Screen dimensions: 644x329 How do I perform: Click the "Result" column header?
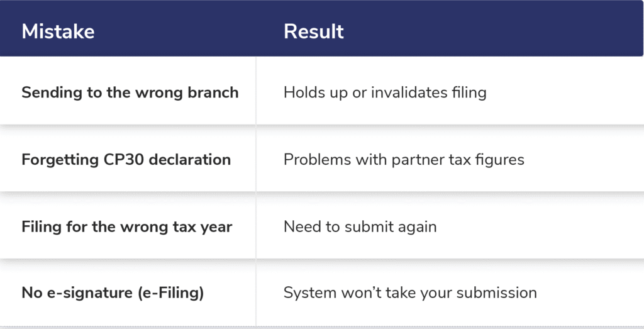coord(313,31)
